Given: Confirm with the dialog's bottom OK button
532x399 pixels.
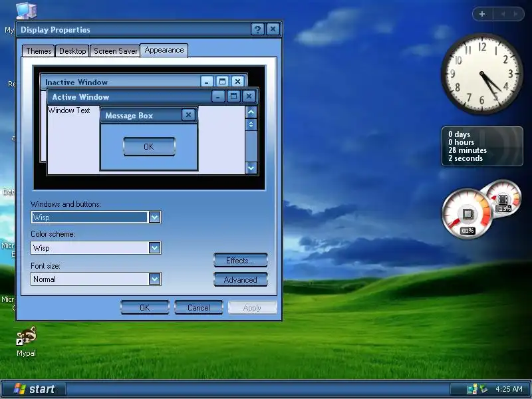Looking at the screenshot, I should (145, 307).
